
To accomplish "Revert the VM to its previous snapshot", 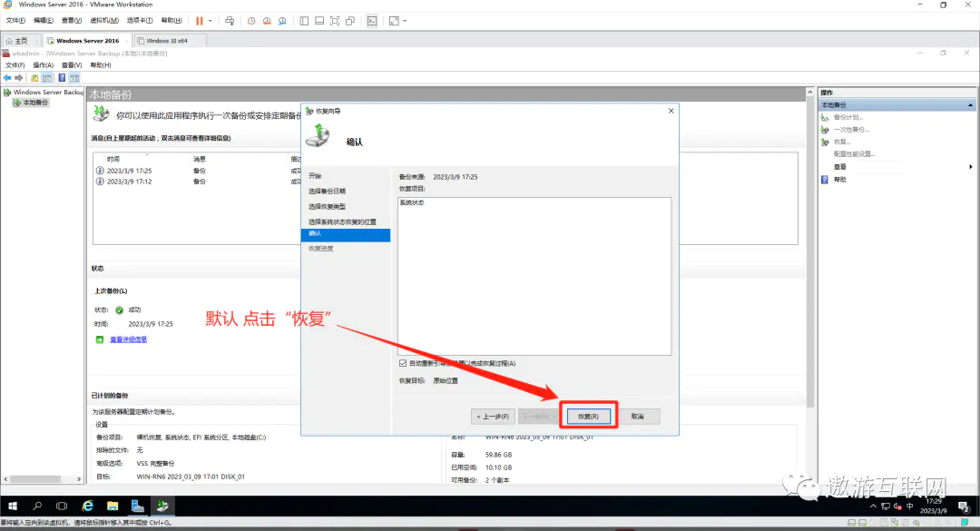I will (267, 21).
